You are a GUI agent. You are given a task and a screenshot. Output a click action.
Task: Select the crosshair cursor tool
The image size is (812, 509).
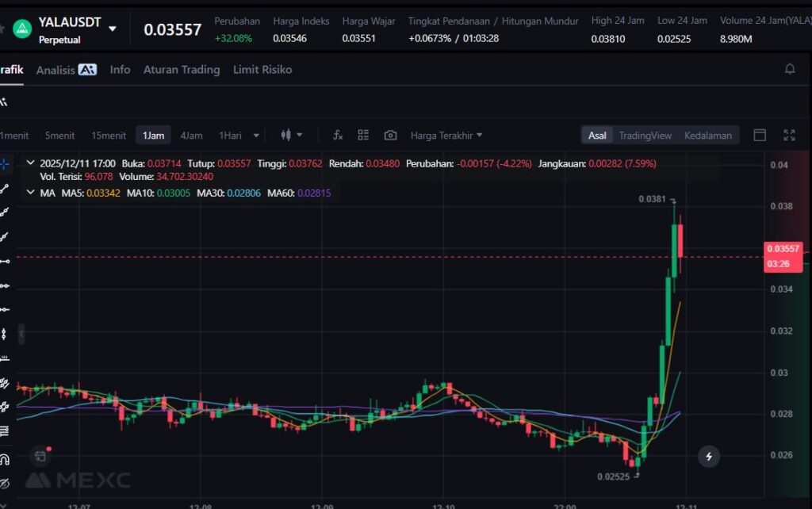(5, 164)
